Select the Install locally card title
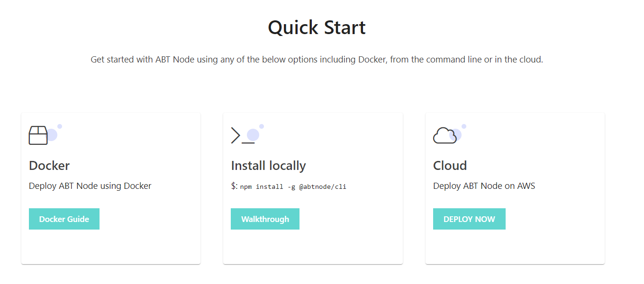The image size is (644, 284). [268, 166]
